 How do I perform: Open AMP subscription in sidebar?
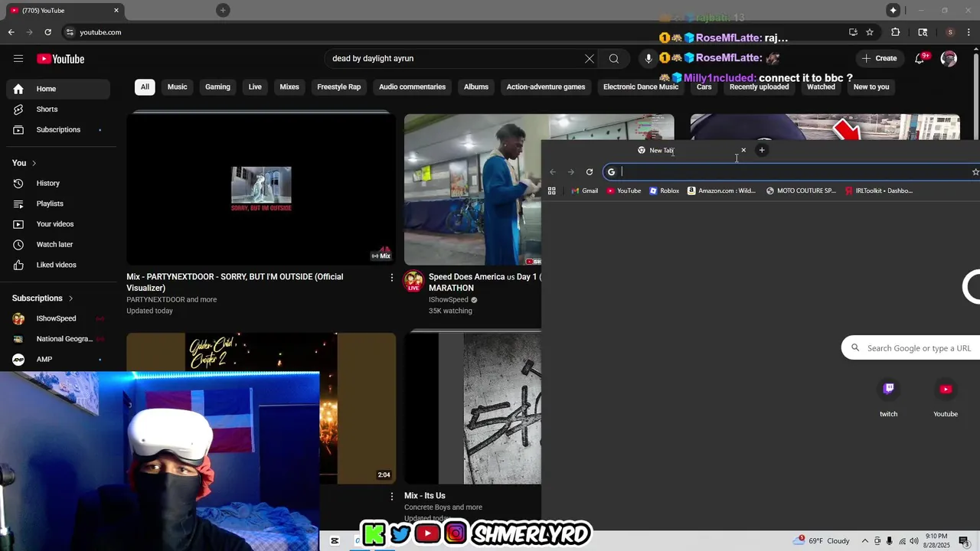(x=58, y=360)
